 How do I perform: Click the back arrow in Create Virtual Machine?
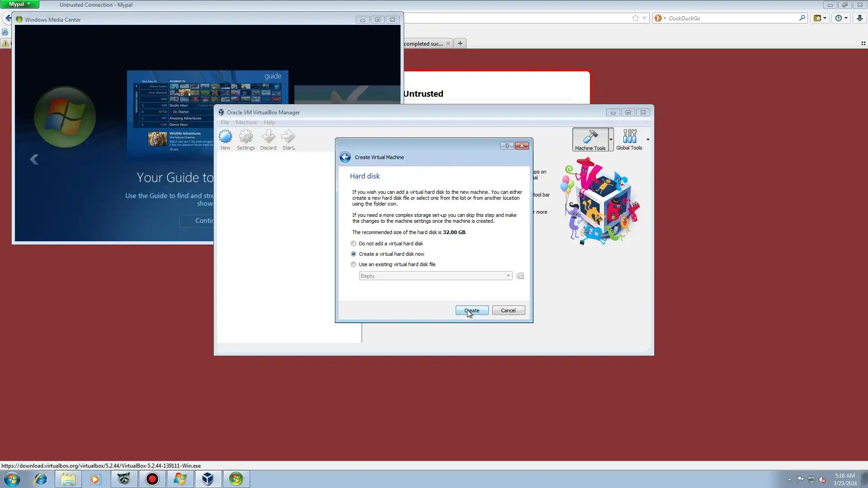pos(345,157)
